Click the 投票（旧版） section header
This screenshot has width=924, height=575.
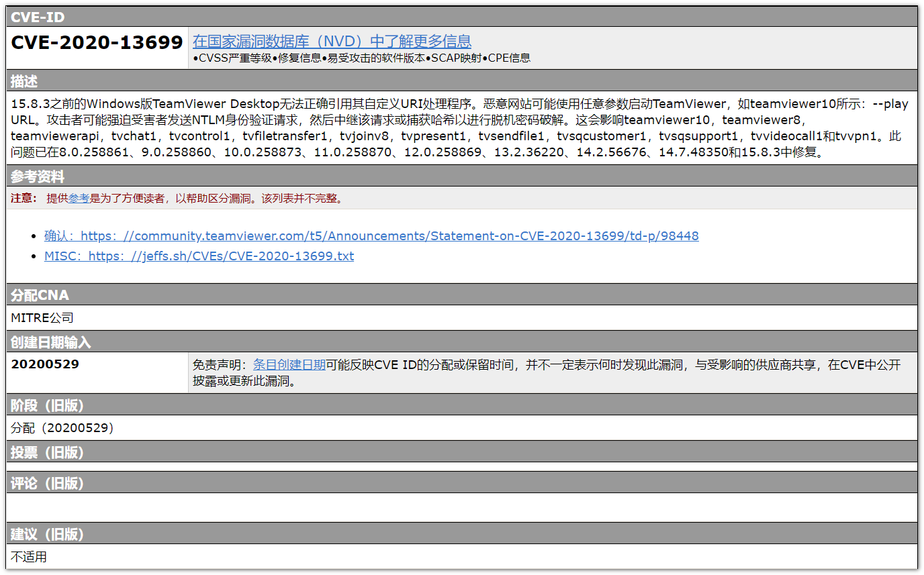pos(462,452)
